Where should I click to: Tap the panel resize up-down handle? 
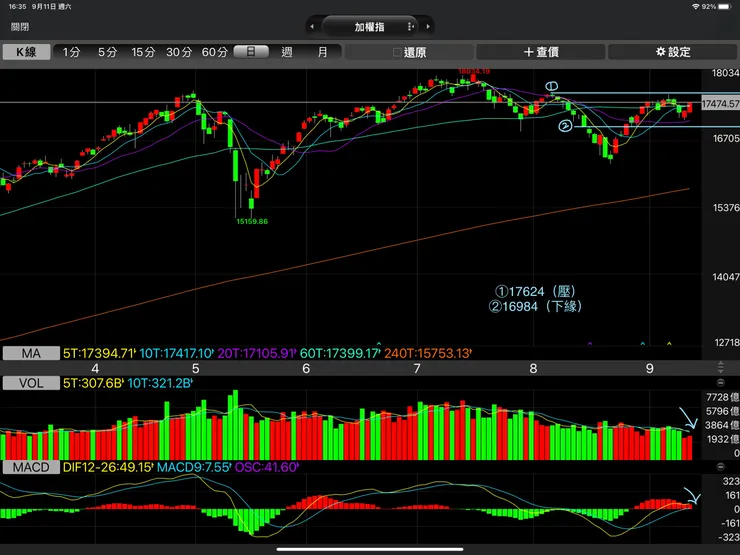pos(721,367)
